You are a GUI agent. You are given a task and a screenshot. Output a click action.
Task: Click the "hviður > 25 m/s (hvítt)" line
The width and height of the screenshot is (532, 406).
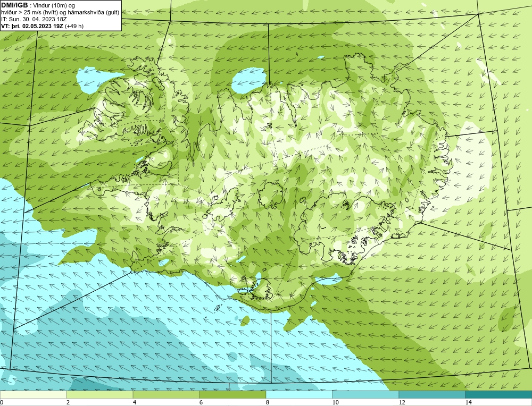[29, 12]
